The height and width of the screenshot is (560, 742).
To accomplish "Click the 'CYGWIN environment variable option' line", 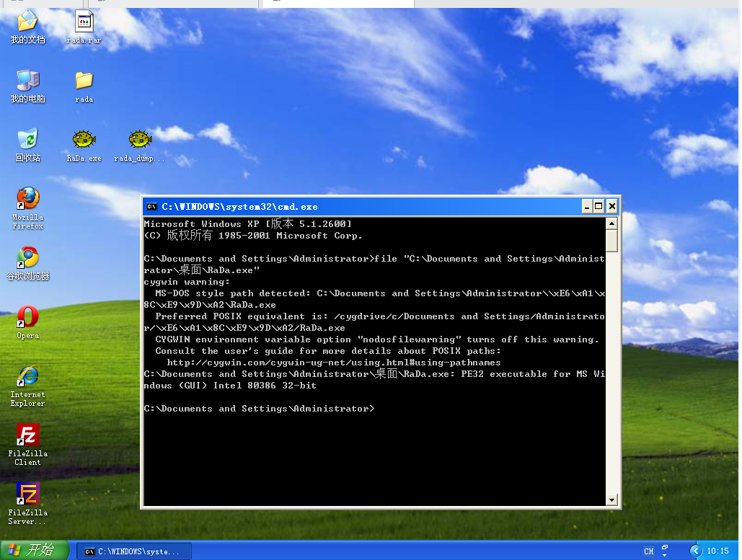I will tap(376, 339).
